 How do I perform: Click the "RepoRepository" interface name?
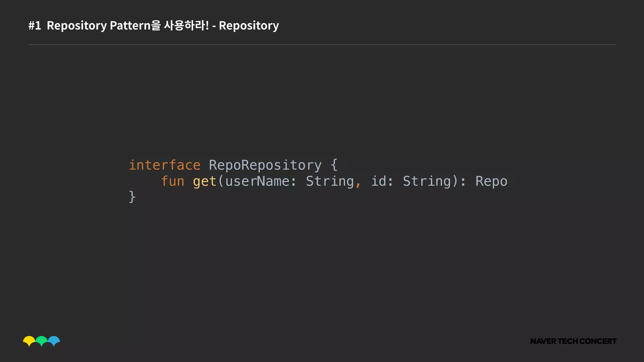click(265, 166)
